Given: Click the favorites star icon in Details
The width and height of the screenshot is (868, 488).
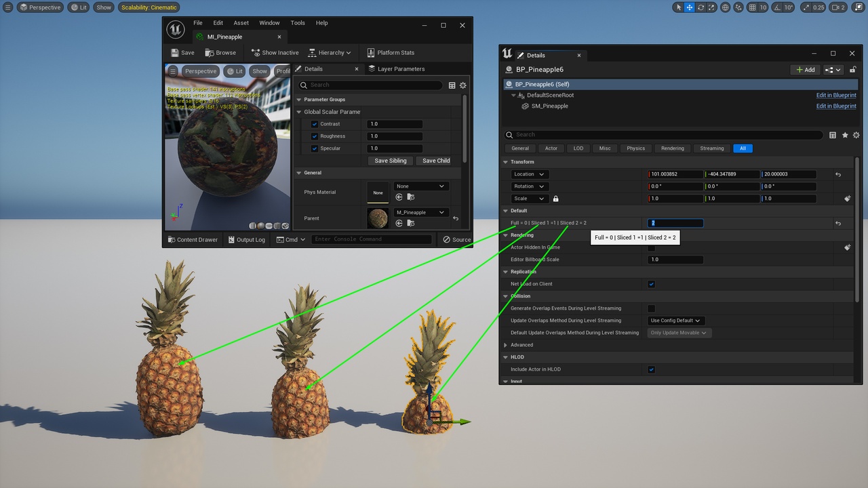Looking at the screenshot, I should [845, 135].
